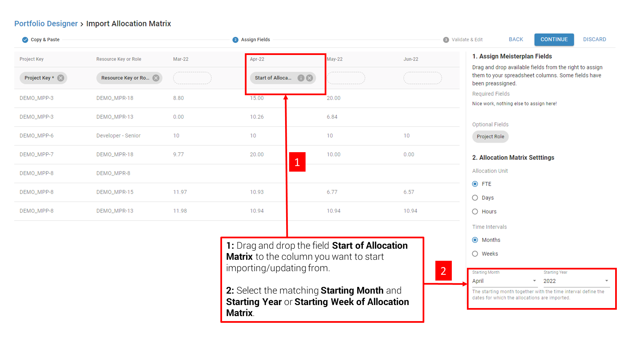Screen dimensions: 644x362
Task: Click breadcrumb chevron after Portfolio Designer
Action: 82,24
